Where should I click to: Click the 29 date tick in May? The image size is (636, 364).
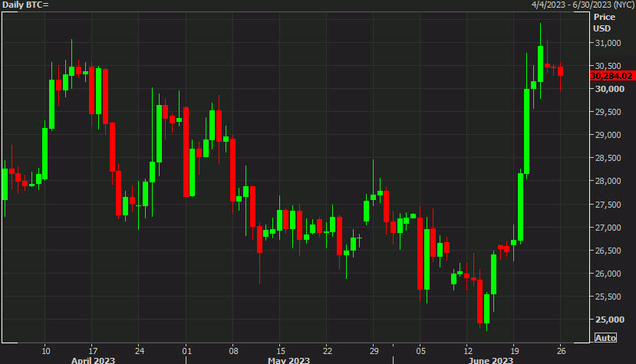[x=374, y=351]
